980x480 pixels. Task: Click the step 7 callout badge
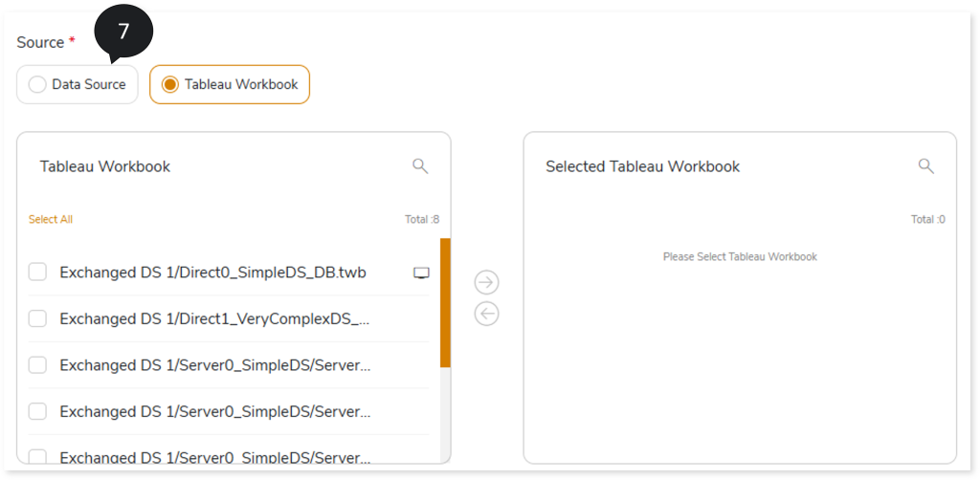(123, 33)
